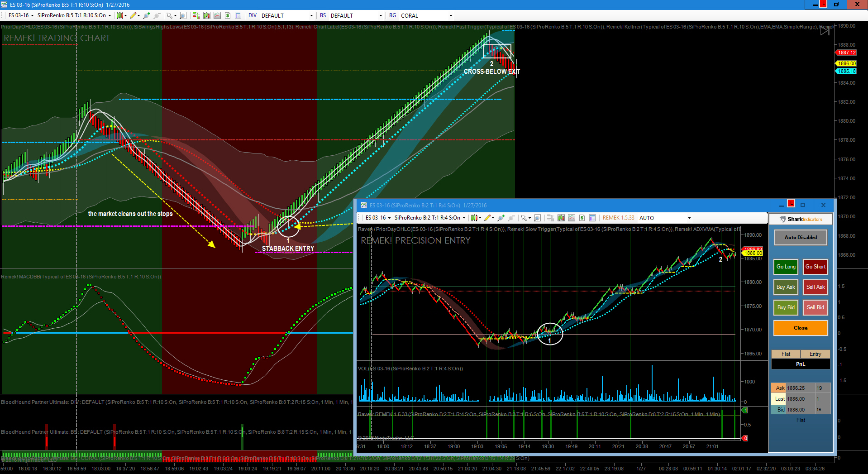This screenshot has height=474, width=868.
Task: Select drawing pencil tool in main chart toolbar
Action: coord(133,15)
